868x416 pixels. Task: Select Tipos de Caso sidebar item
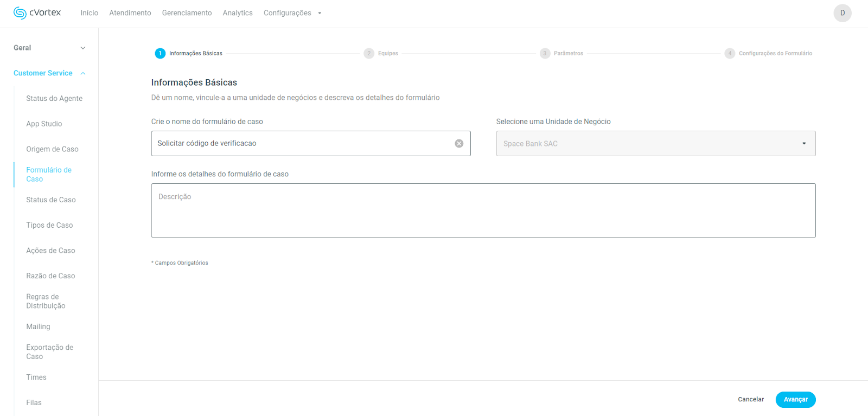(x=49, y=226)
